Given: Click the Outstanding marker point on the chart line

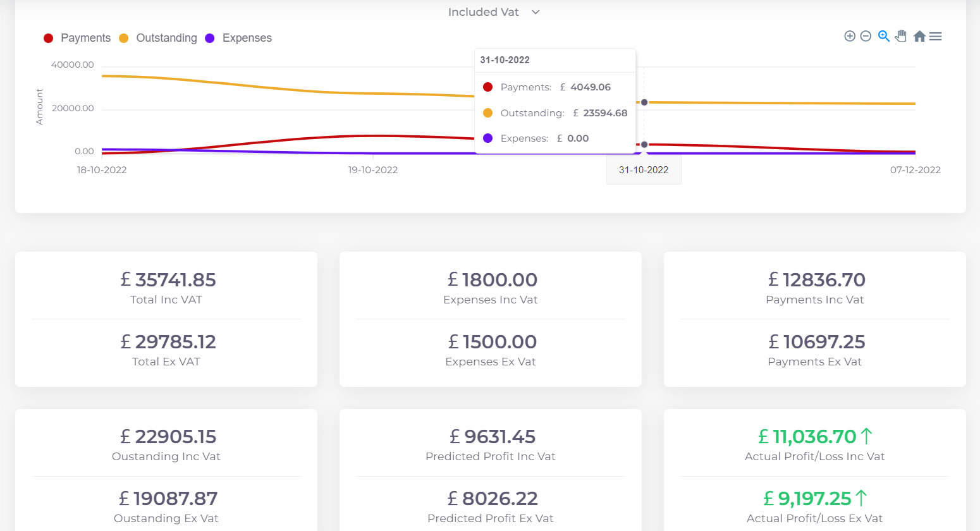Looking at the screenshot, I should [644, 102].
